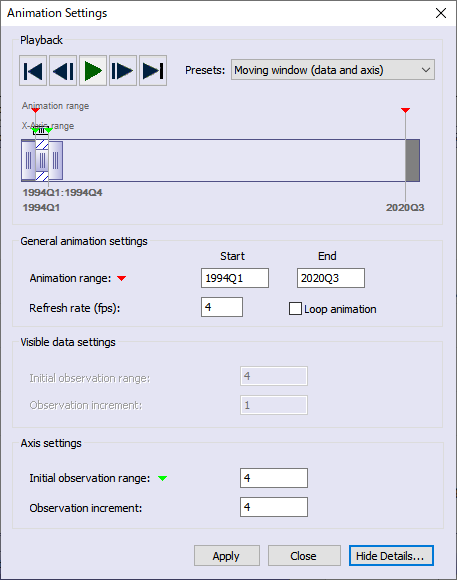Viewport: 457px width, 580px height.
Task: Click the gray end block on timeline
Action: click(412, 161)
